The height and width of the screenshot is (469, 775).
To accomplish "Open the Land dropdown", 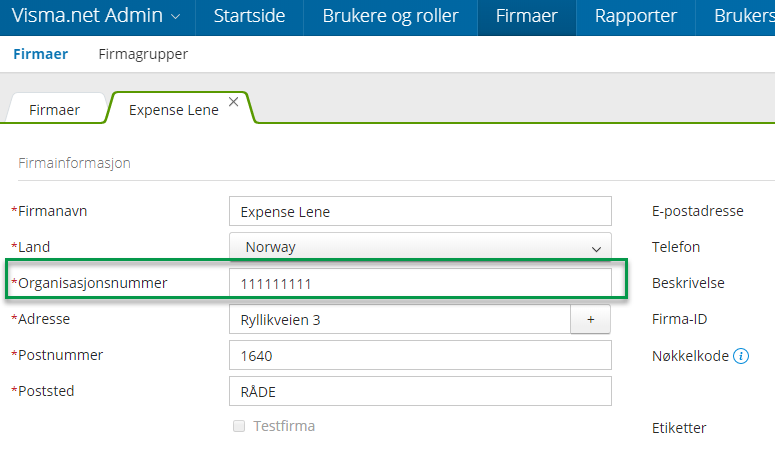I will (420, 247).
